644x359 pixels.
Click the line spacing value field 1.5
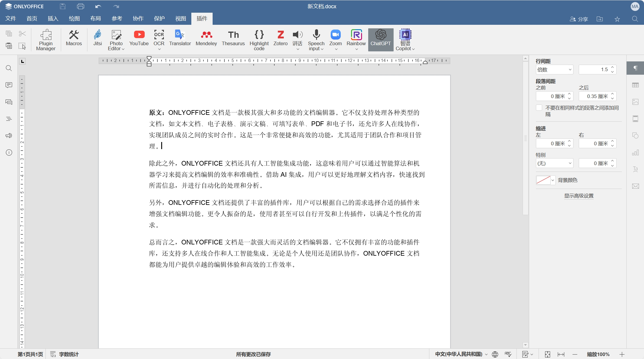(594, 70)
